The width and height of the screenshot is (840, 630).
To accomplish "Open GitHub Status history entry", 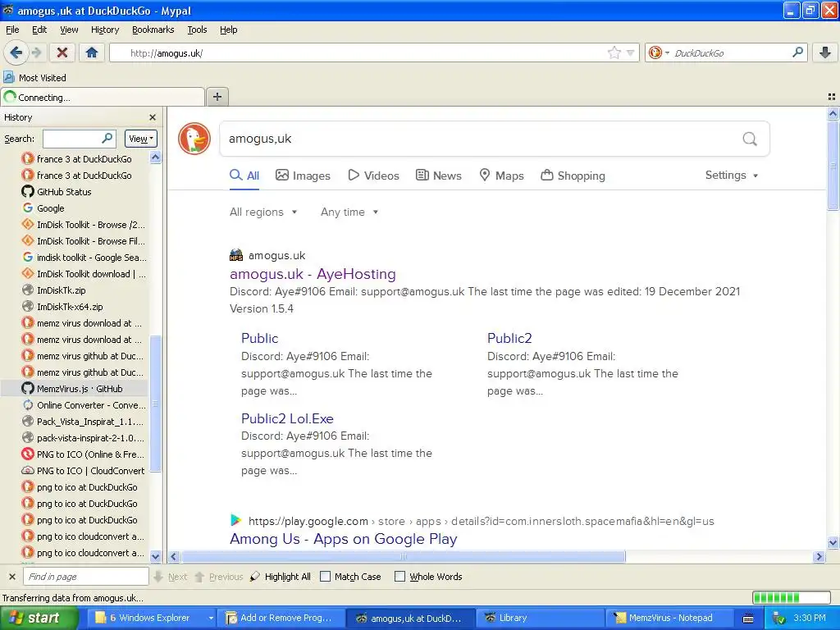I will click(x=64, y=192).
